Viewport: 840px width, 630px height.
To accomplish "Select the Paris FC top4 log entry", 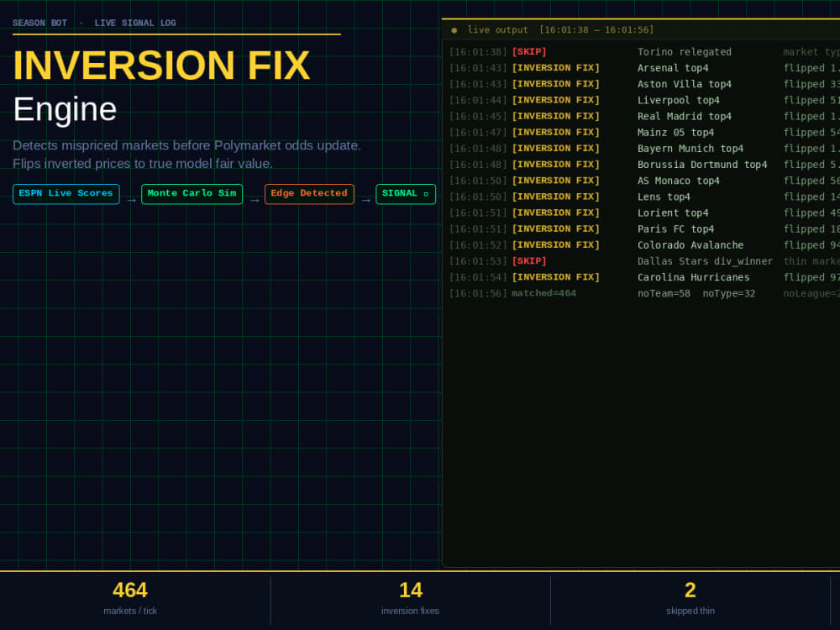I will pos(644,228).
